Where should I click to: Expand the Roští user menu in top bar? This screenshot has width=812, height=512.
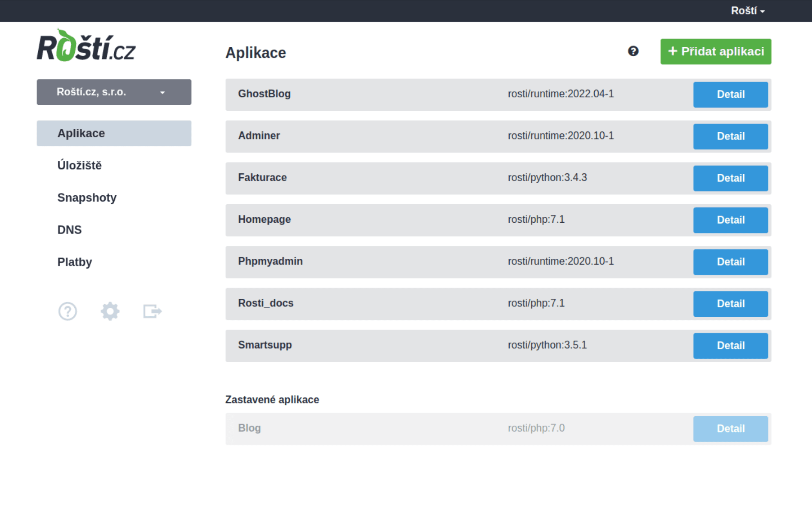(x=748, y=11)
